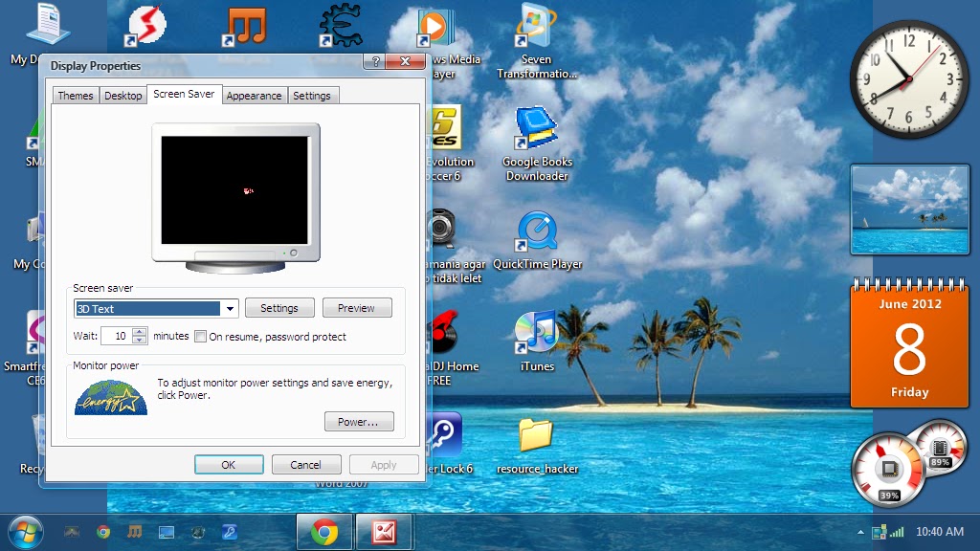Click the analog clock gadget

coord(909,79)
